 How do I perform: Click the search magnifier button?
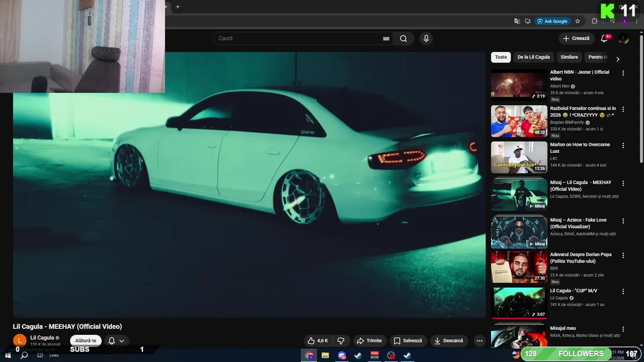coord(404,39)
